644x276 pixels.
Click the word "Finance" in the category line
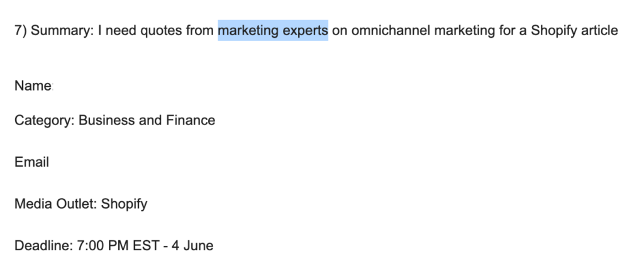point(190,120)
